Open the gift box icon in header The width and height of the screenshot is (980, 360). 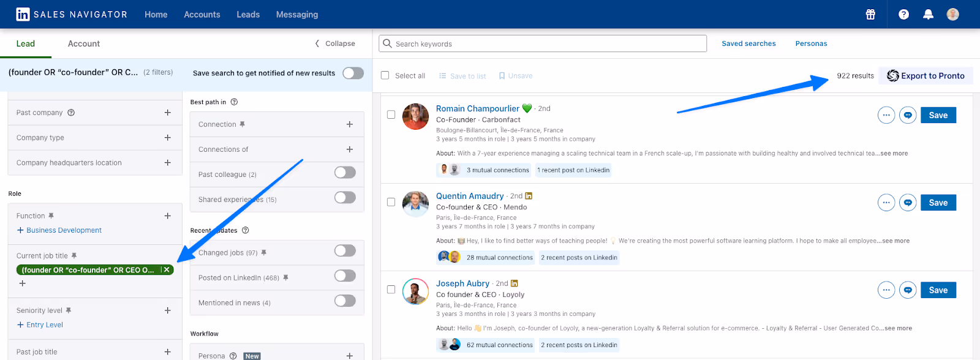(x=870, y=14)
